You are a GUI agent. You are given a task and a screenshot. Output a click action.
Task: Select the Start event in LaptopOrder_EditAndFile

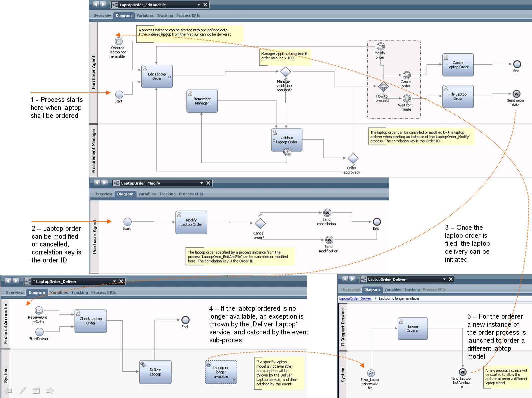click(x=119, y=95)
